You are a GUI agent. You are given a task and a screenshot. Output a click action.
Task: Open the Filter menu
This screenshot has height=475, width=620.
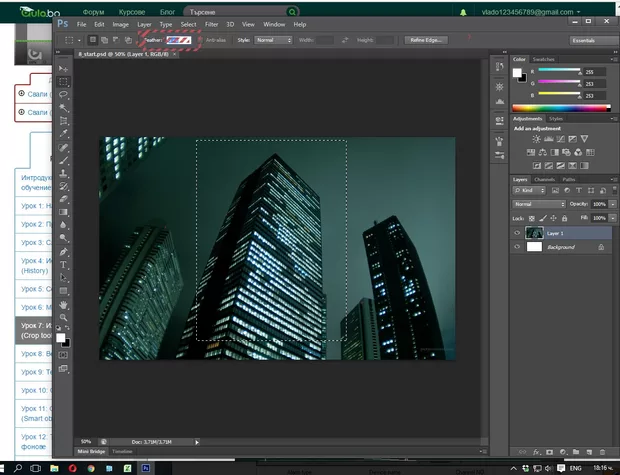[x=211, y=23]
